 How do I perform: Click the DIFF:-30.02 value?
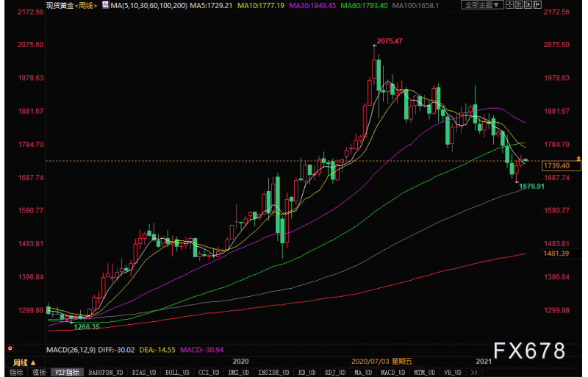click(x=116, y=350)
